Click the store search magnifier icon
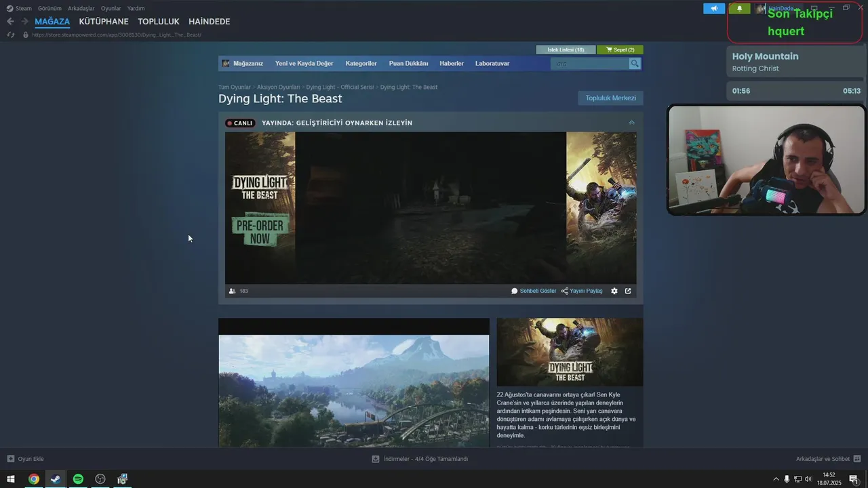This screenshot has width=868, height=488. 635,64
